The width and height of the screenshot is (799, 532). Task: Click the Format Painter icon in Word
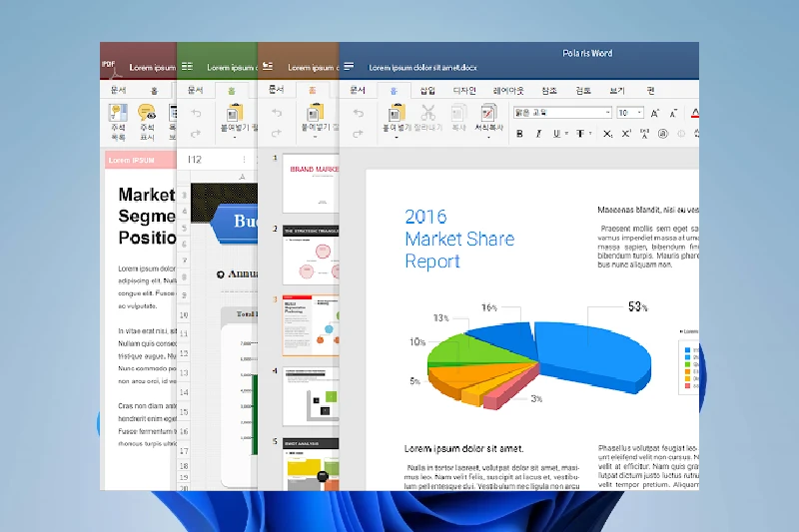point(488,113)
